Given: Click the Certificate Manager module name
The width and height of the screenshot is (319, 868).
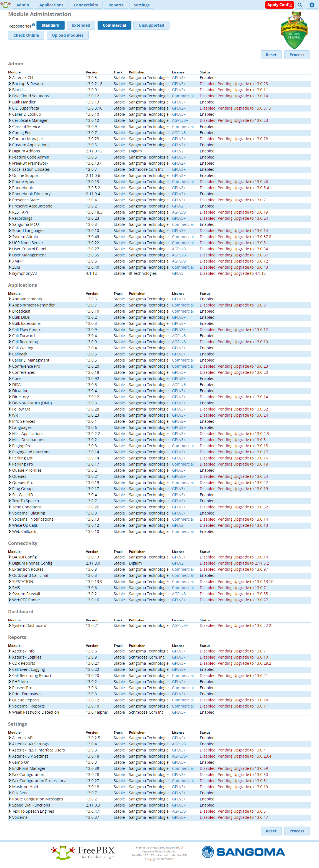Looking at the screenshot, I should 30,121.
